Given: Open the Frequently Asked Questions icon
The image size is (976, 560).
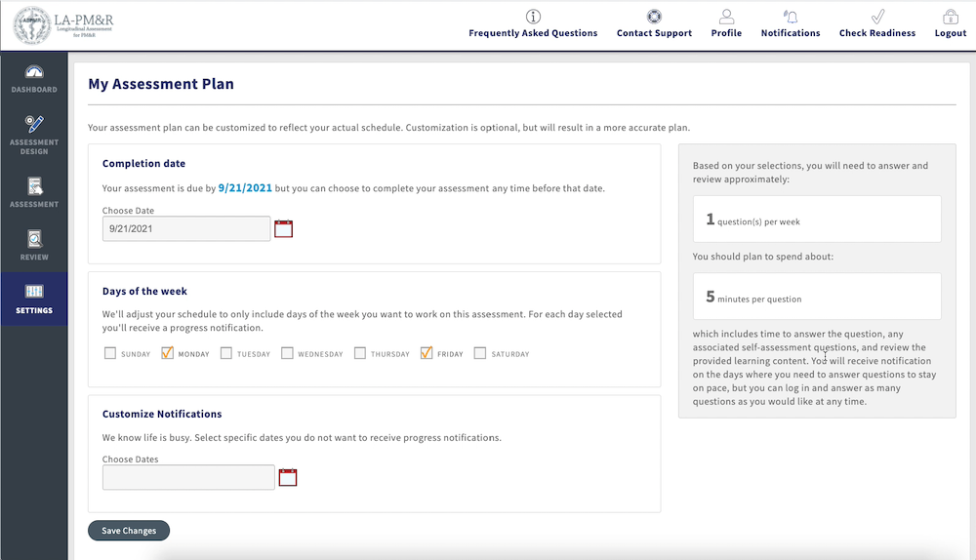Looking at the screenshot, I should [533, 17].
